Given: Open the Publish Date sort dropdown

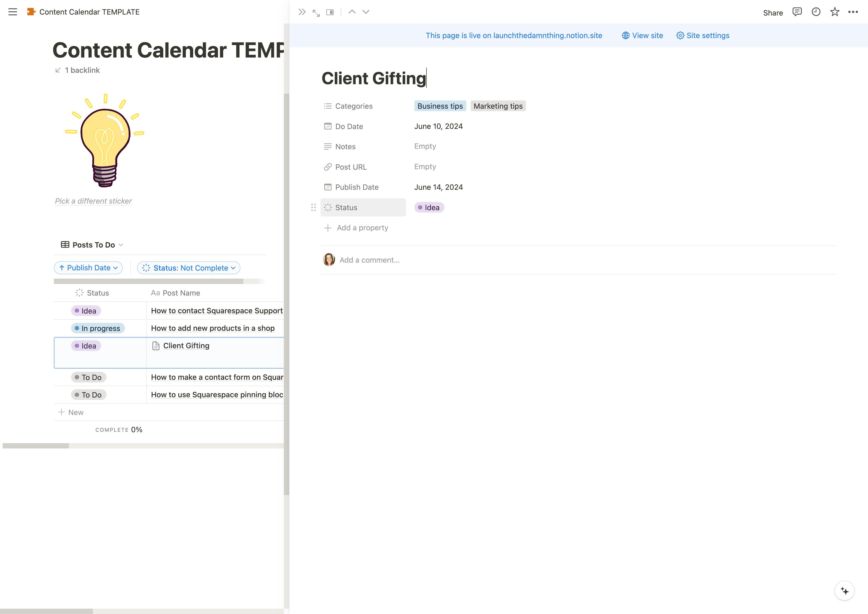Looking at the screenshot, I should tap(89, 268).
